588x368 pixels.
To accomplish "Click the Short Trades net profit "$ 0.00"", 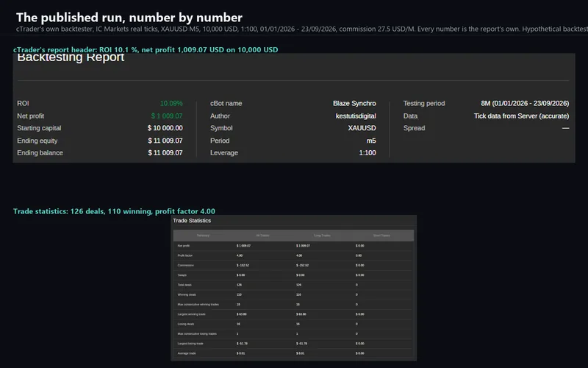I will point(360,246).
